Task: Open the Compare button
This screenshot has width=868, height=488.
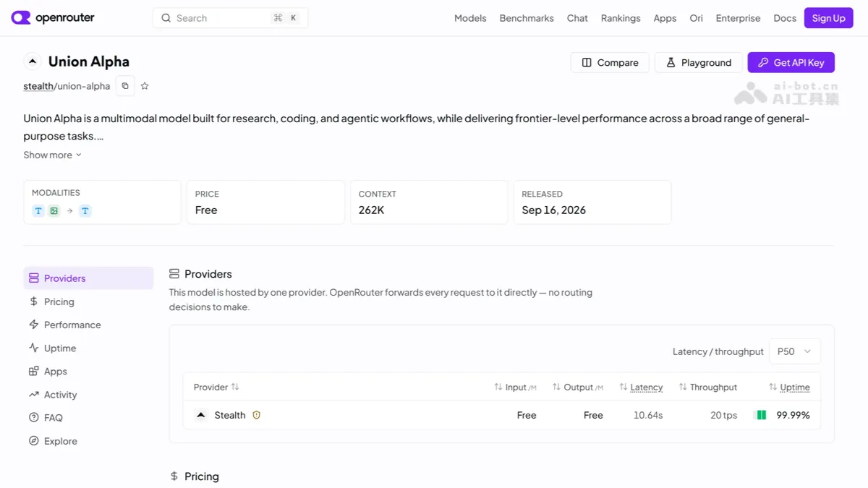Action: (610, 63)
